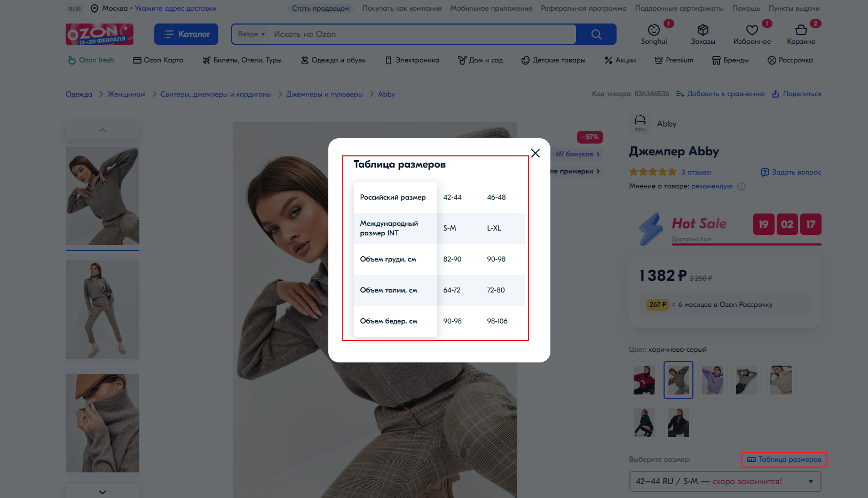Open Реферальная программа link
This screenshot has width=868, height=498.
[x=583, y=9]
